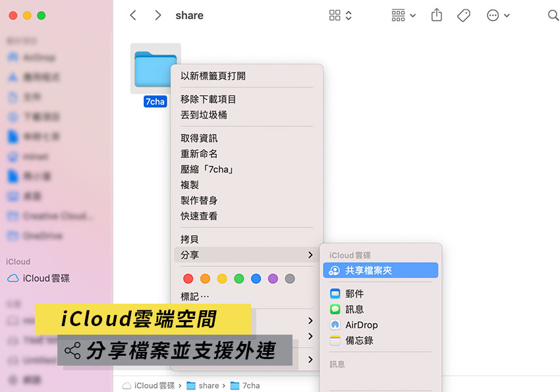
Task: Open iCloud 雲碟 in the sidebar
Action: tap(39, 278)
